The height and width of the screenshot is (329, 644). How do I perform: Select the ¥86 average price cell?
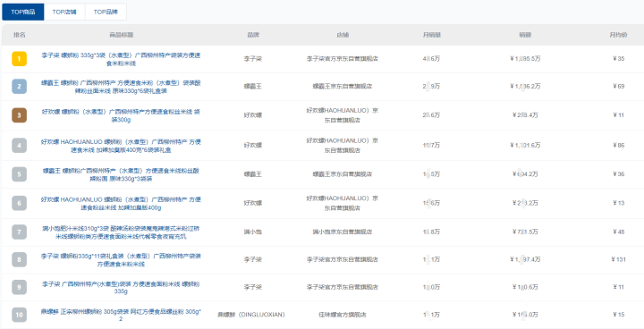(x=618, y=145)
